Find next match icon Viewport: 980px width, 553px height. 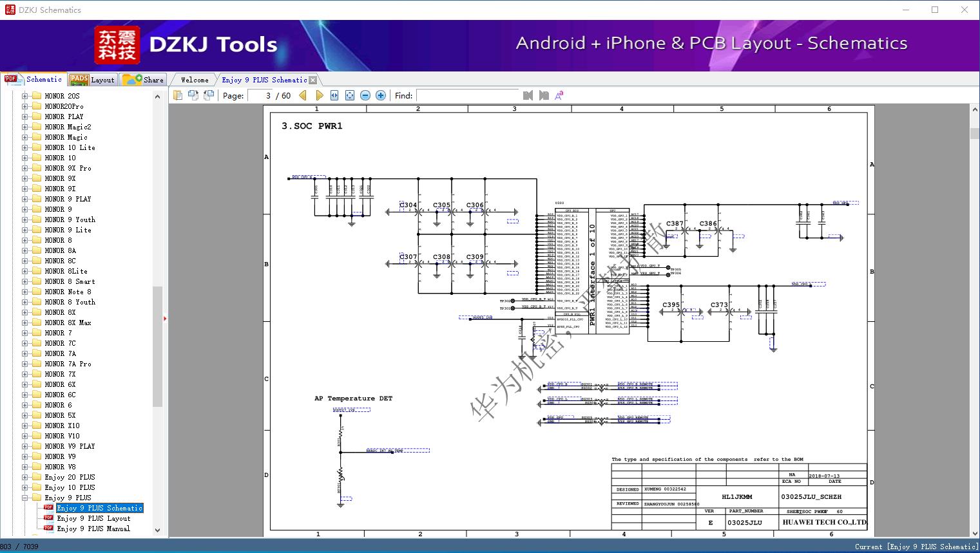point(544,95)
